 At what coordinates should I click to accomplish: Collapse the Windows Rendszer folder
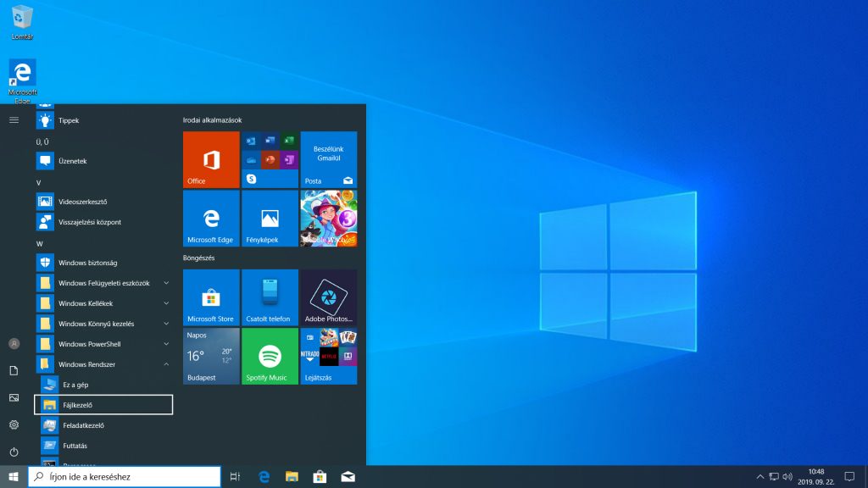[x=103, y=364]
